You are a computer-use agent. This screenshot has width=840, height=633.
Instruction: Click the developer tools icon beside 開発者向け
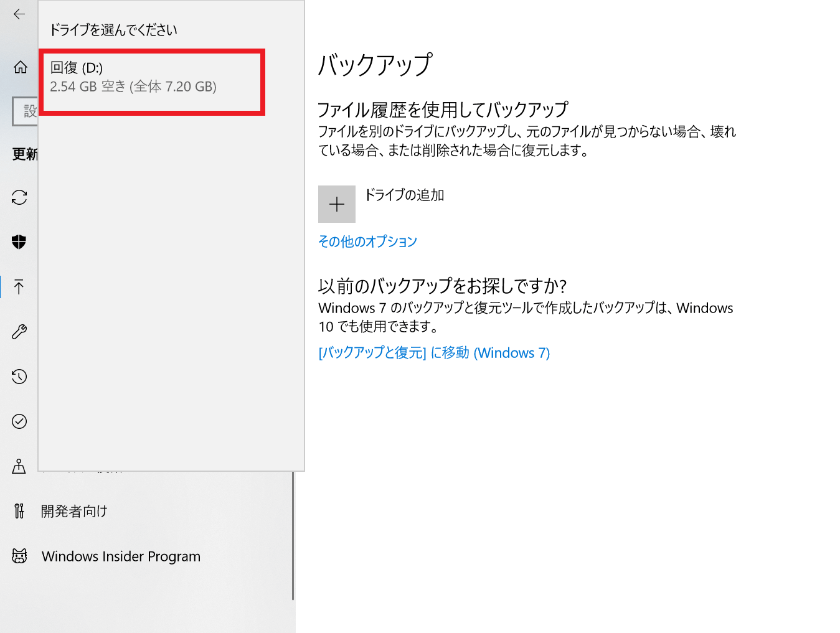coord(19,511)
